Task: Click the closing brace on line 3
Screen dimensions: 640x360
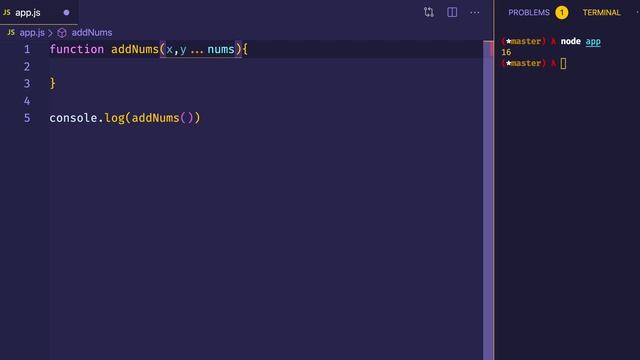Action: [x=53, y=84]
